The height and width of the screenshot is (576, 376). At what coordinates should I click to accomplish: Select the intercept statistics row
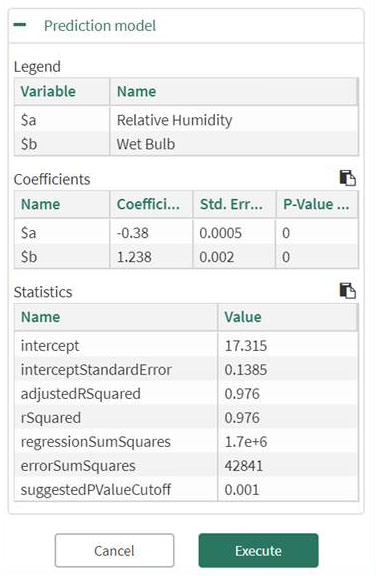(186, 345)
